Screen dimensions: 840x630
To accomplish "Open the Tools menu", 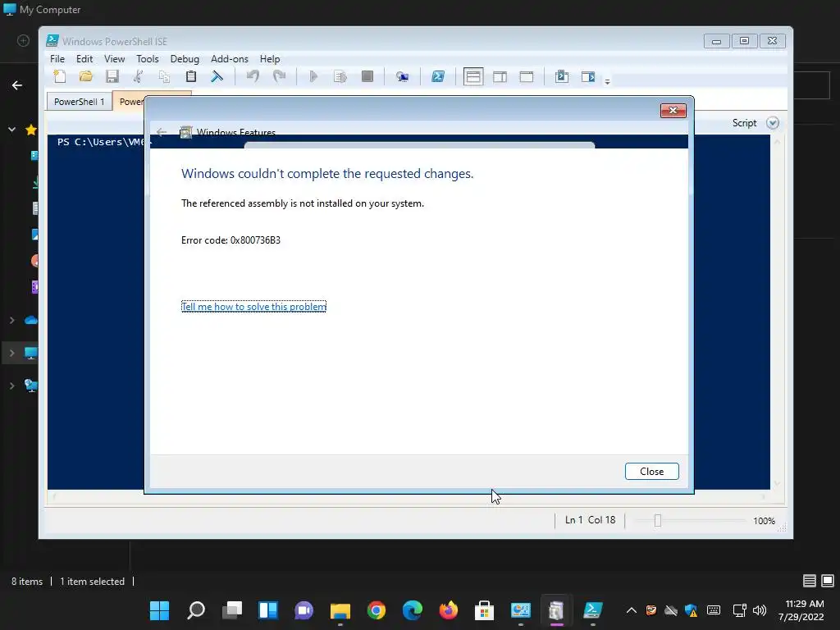I will tap(148, 59).
